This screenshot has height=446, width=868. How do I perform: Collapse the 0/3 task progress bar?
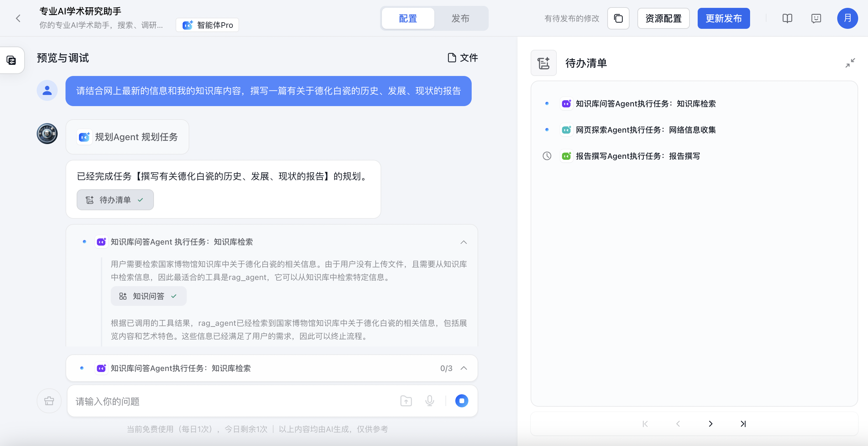[464, 368]
